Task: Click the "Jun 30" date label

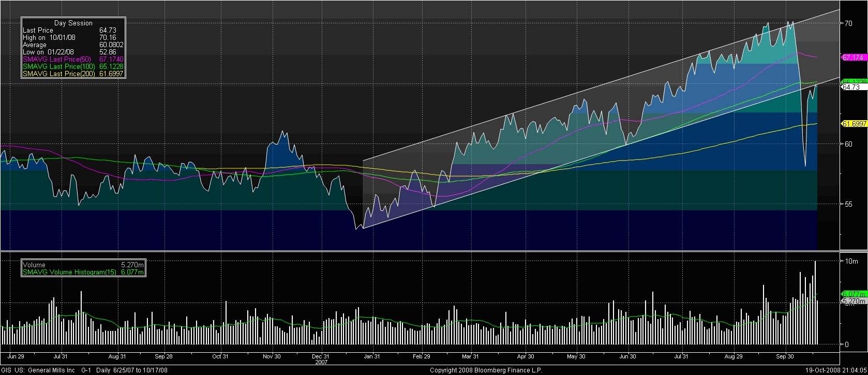Action: point(627,357)
